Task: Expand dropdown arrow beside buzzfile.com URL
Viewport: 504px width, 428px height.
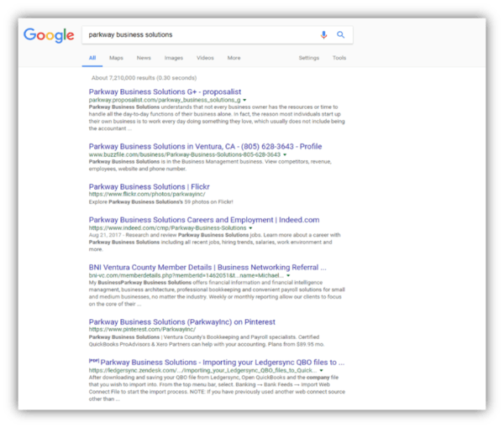Action: click(x=285, y=154)
